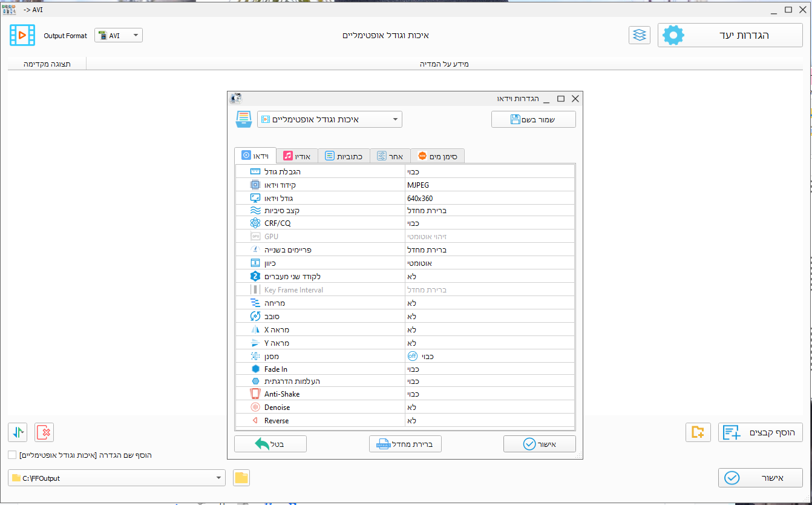Screen dimensions: 812x505
Task: Click the Anti-Shake phone icon
Action: (x=255, y=394)
